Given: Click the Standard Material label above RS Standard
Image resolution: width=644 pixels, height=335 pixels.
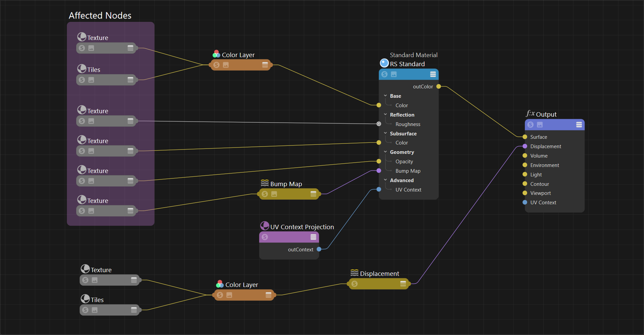Looking at the screenshot, I should (x=413, y=55).
